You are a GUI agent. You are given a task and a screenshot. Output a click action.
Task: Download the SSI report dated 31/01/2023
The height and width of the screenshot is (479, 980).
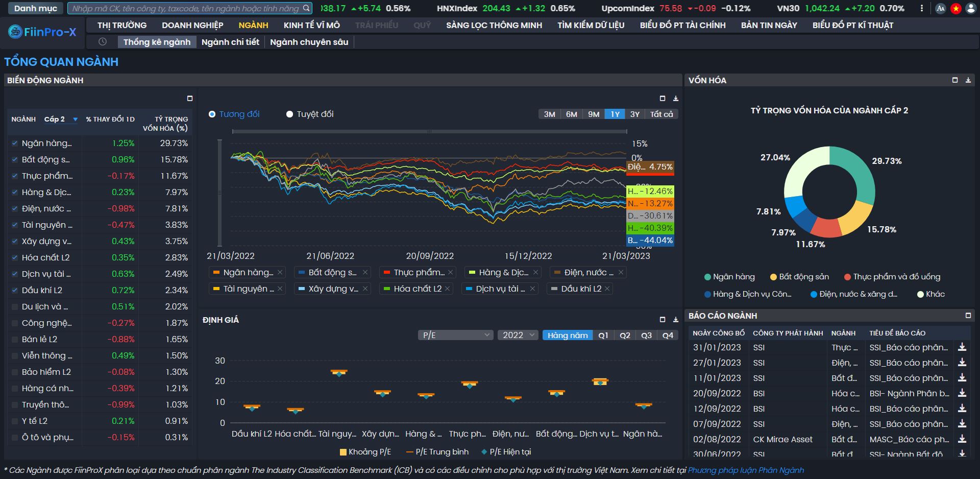tap(962, 347)
